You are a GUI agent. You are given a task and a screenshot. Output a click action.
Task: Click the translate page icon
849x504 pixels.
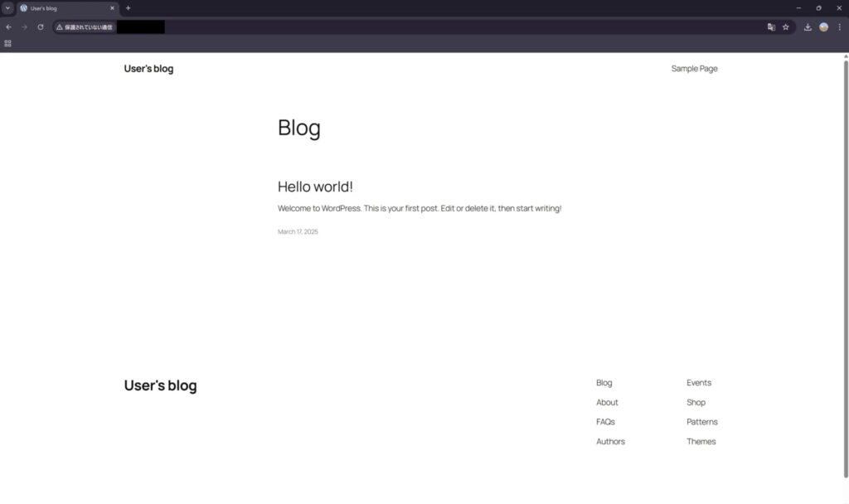coord(771,27)
